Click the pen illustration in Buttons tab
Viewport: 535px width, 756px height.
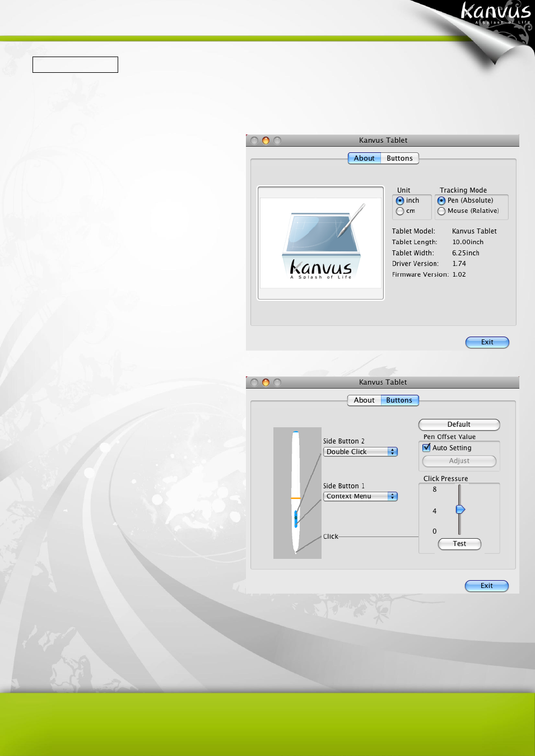297,493
